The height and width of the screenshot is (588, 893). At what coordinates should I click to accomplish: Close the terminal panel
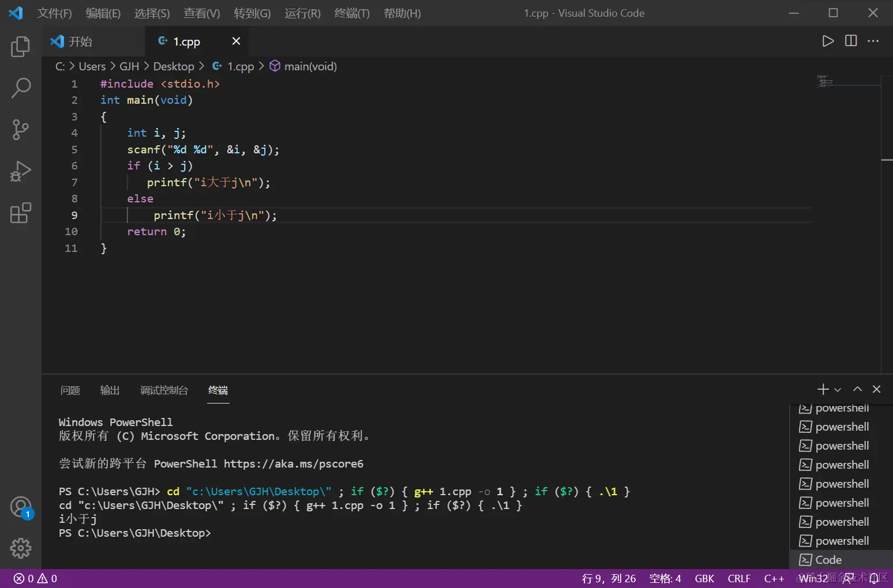pyautogui.click(x=876, y=389)
